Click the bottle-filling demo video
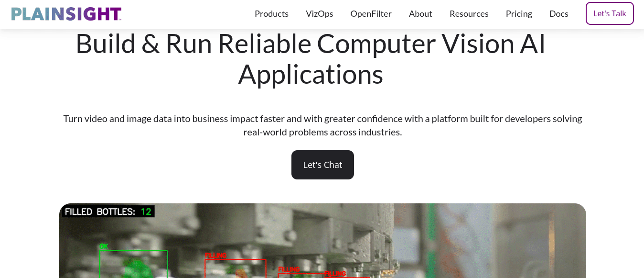Screen dimensions: 644x278 pos(322,241)
